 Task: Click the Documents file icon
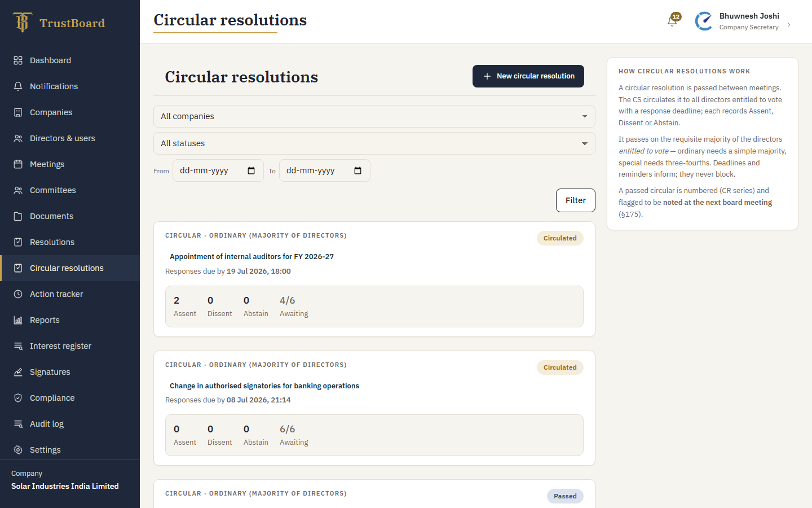tap(18, 216)
